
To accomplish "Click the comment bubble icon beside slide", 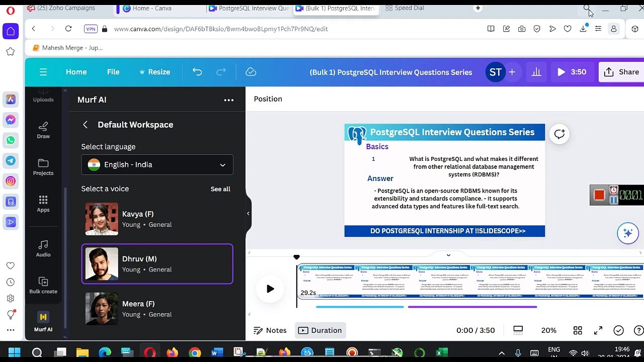I will [x=559, y=134].
